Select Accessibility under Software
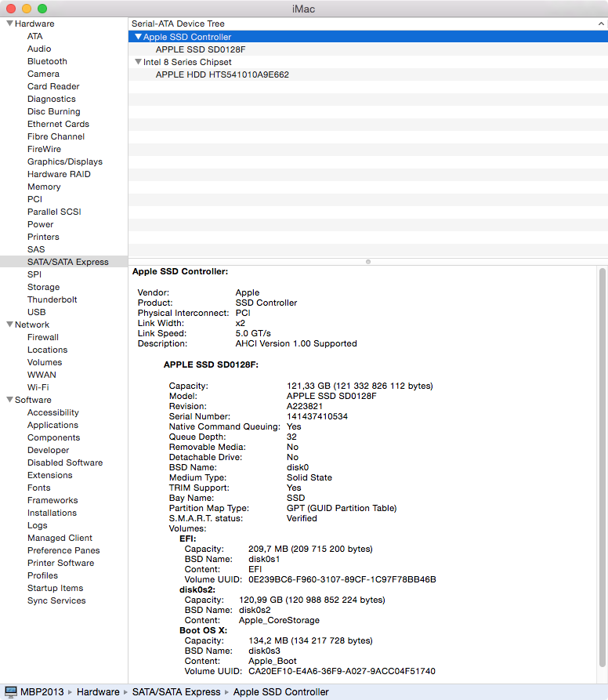This screenshot has width=608, height=700. pos(53,412)
